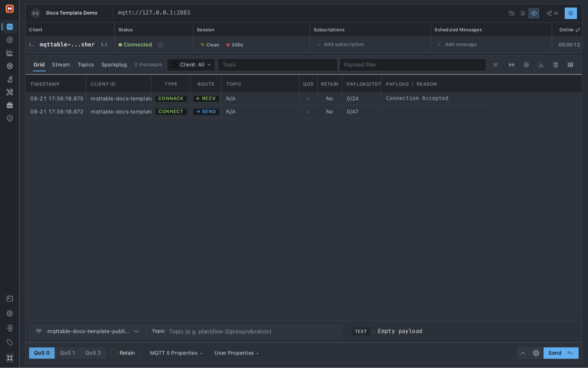
Task: Click the Empty payload editor area
Action: (x=400, y=332)
